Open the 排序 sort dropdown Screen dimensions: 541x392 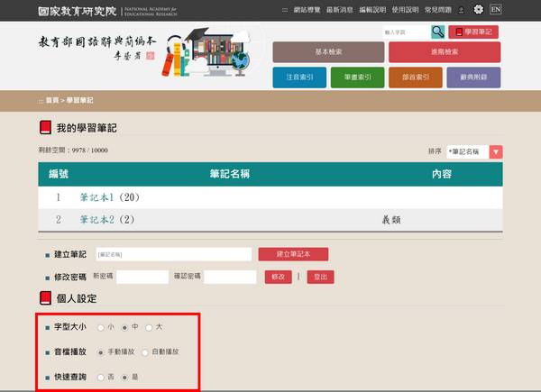coord(474,151)
